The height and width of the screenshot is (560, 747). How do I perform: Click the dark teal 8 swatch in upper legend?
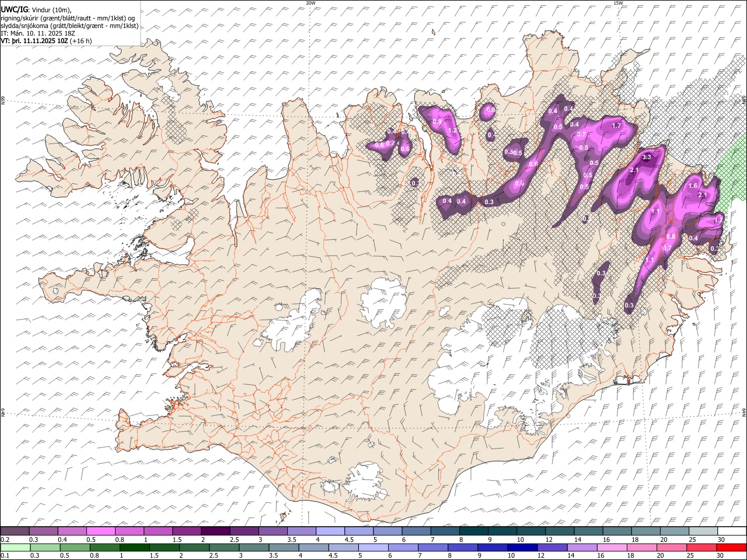click(473, 531)
